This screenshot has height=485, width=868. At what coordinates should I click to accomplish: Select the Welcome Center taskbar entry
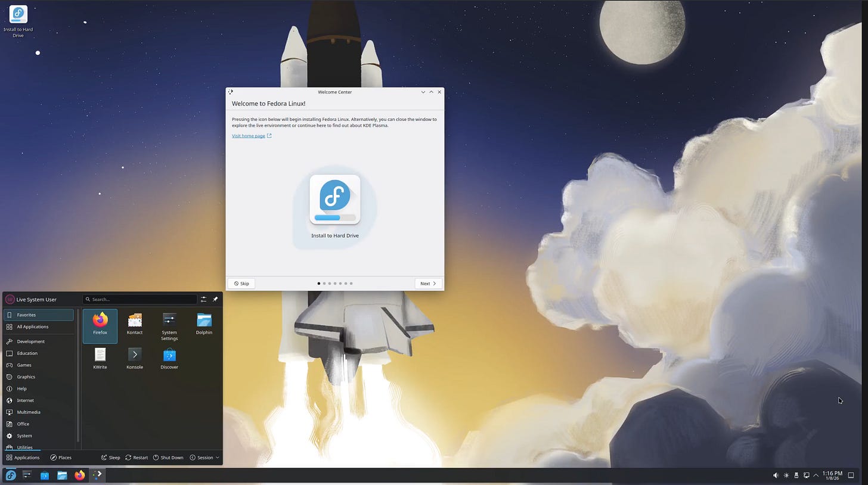click(97, 475)
